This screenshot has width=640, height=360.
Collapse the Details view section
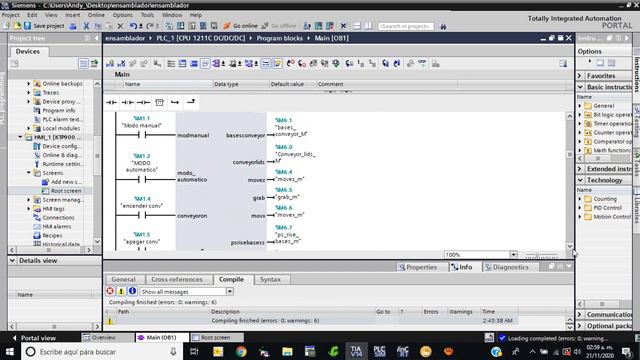pyautogui.click(x=12, y=260)
